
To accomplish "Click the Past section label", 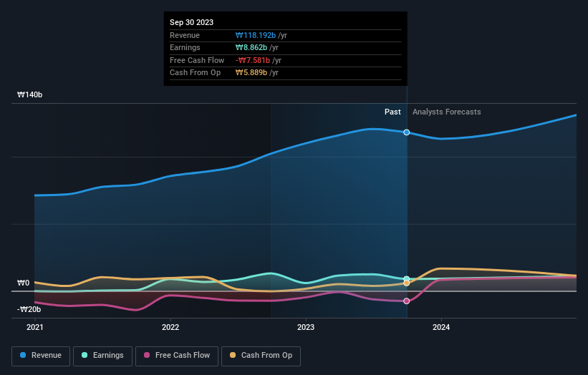I will [392, 112].
